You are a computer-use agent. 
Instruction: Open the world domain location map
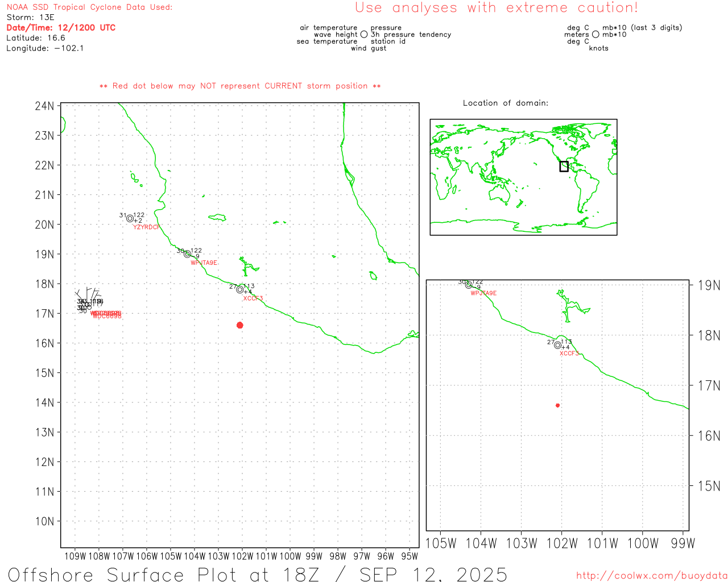click(523, 177)
